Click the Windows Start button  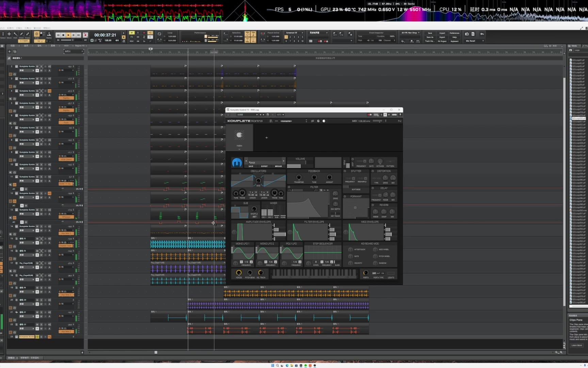[x=273, y=365]
